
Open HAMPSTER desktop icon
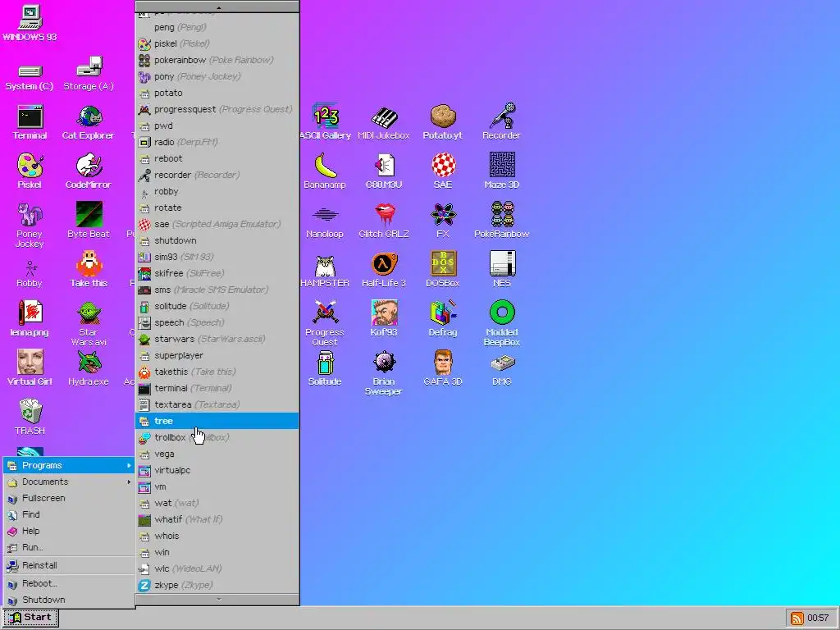[325, 271]
